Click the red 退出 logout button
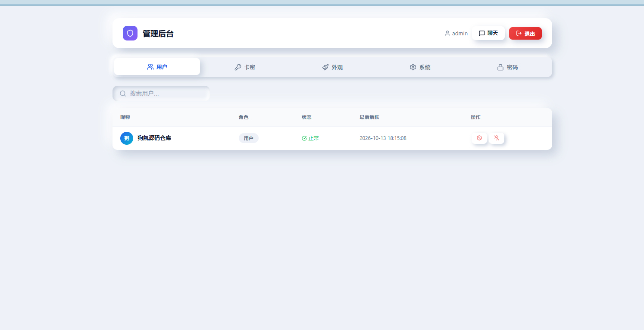The height and width of the screenshot is (330, 644). (x=525, y=33)
